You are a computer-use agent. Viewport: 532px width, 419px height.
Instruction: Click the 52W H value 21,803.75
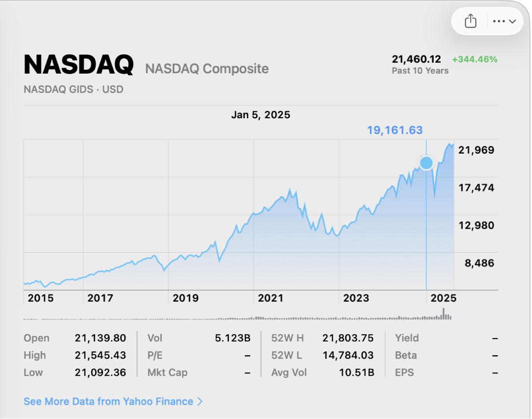(x=347, y=338)
